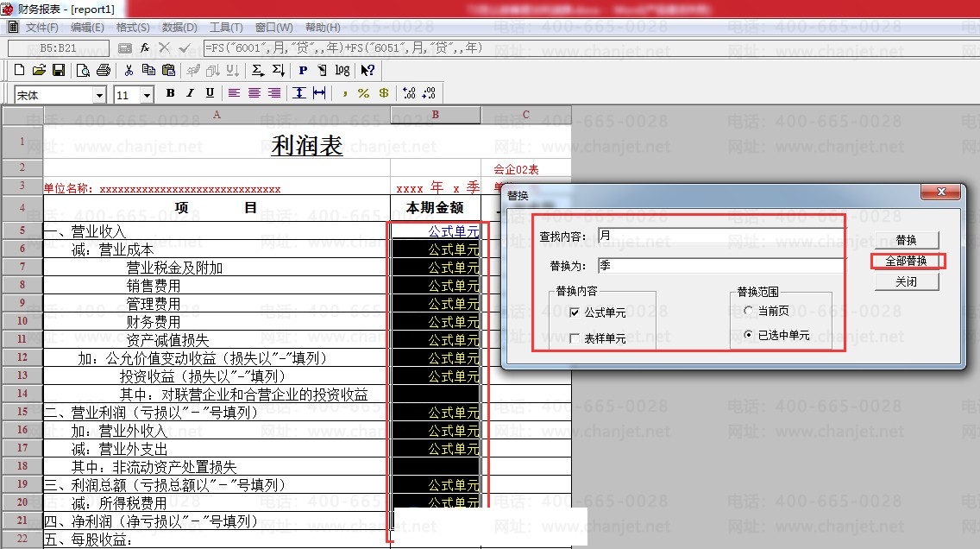Open the 文件(F) menu

[x=42, y=28]
